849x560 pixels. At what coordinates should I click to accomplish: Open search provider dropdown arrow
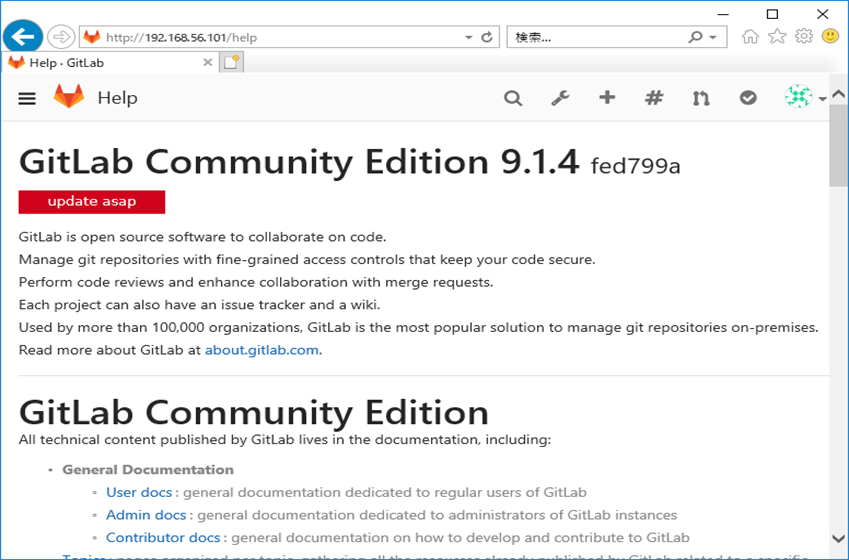point(713,37)
